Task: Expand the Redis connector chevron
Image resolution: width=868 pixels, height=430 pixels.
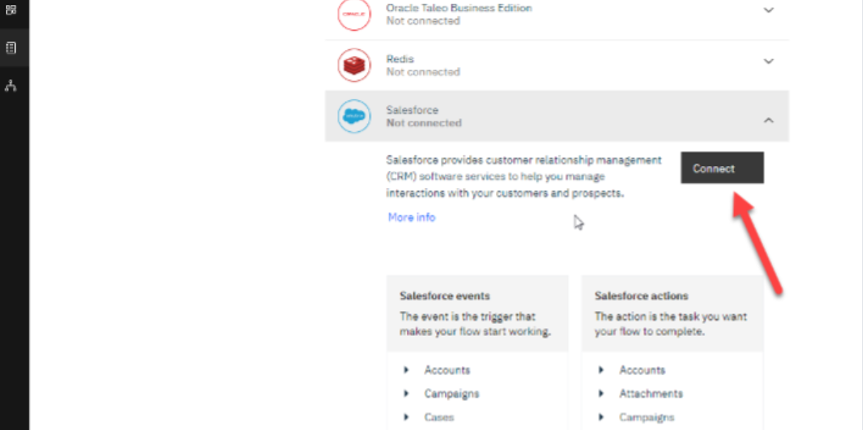Action: click(768, 61)
